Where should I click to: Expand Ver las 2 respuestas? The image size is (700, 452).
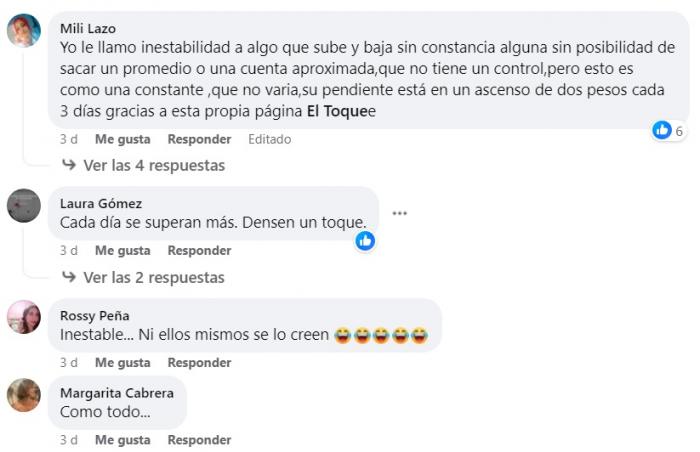pyautogui.click(x=154, y=277)
